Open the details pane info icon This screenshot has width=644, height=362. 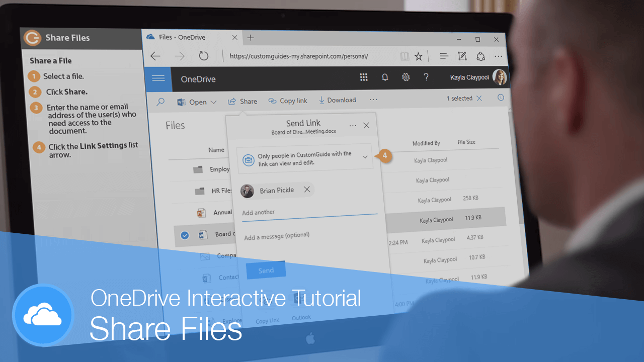coord(501,98)
